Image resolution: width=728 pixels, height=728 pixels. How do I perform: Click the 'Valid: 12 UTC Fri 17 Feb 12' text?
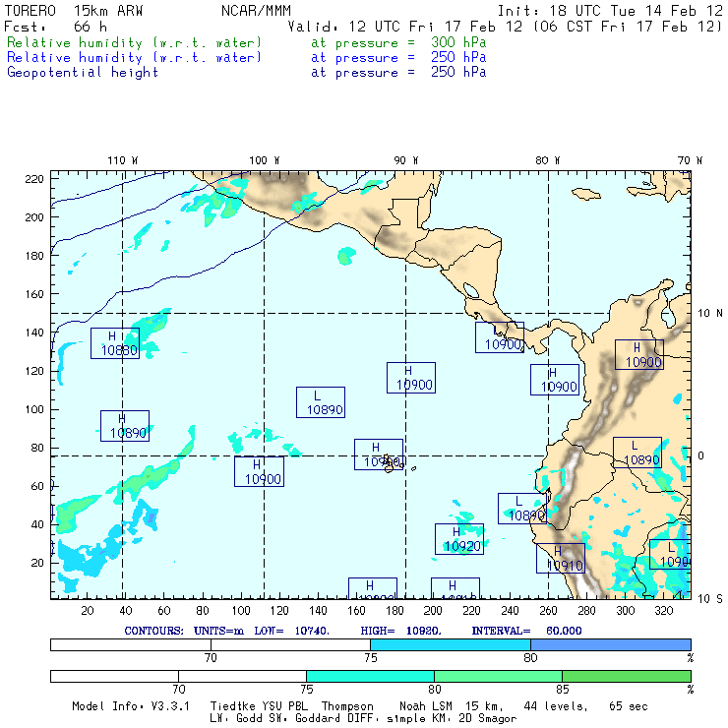pyautogui.click(x=405, y=27)
